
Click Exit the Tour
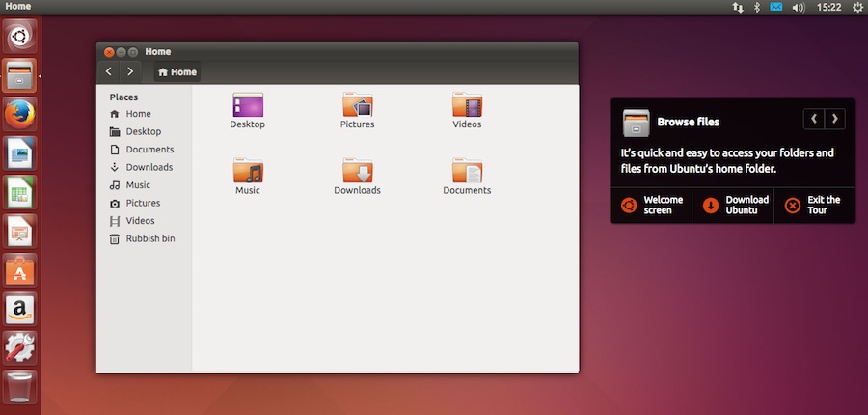coord(814,205)
